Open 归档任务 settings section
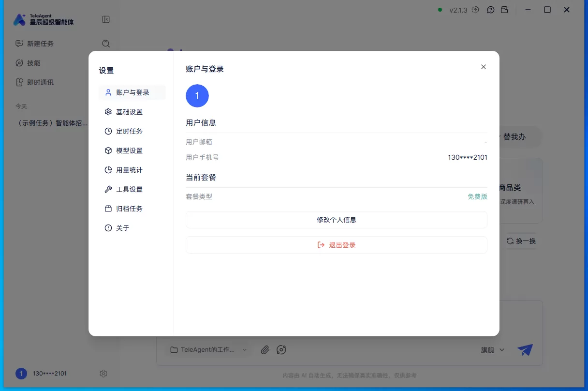Image resolution: width=588 pixels, height=391 pixels. tap(132, 209)
